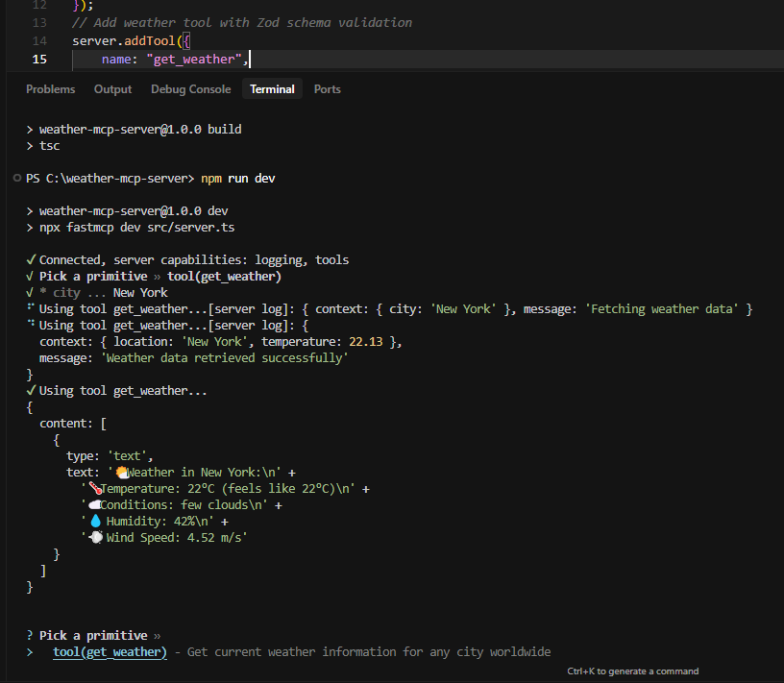
Task: Click the green checkmark before 'Connected'
Action: [x=31, y=260]
